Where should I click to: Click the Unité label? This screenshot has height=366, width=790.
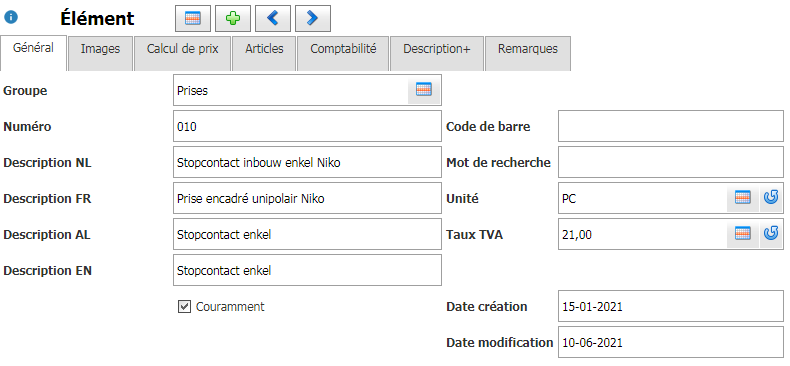[463, 199]
